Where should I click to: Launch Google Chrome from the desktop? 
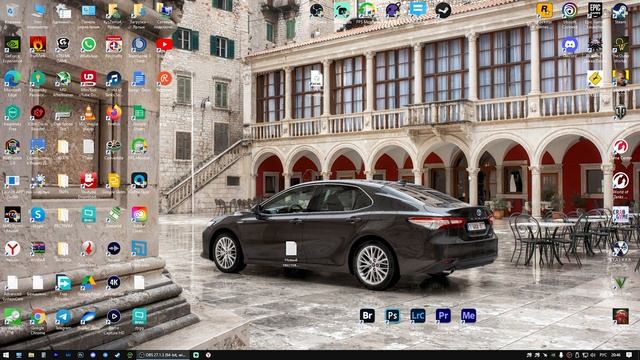(38, 316)
